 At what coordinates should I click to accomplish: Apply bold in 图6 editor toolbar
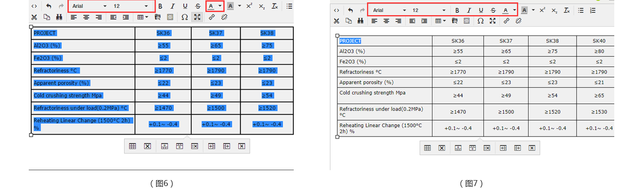click(x=160, y=6)
